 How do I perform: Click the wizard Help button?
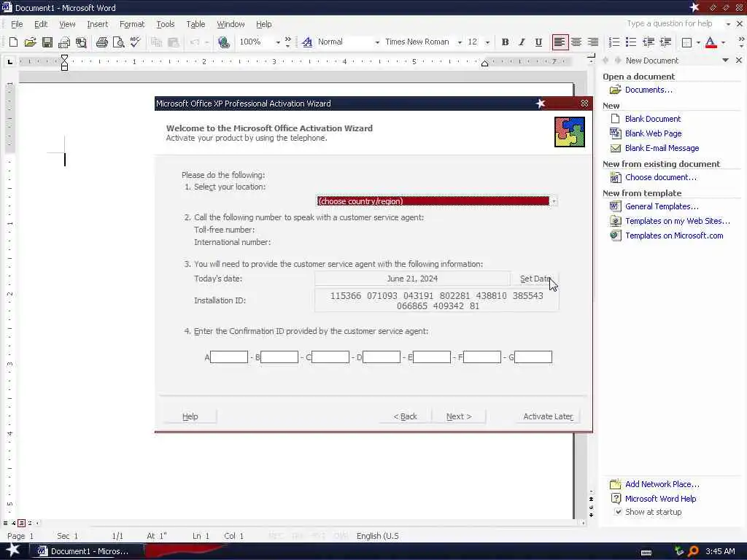190,416
